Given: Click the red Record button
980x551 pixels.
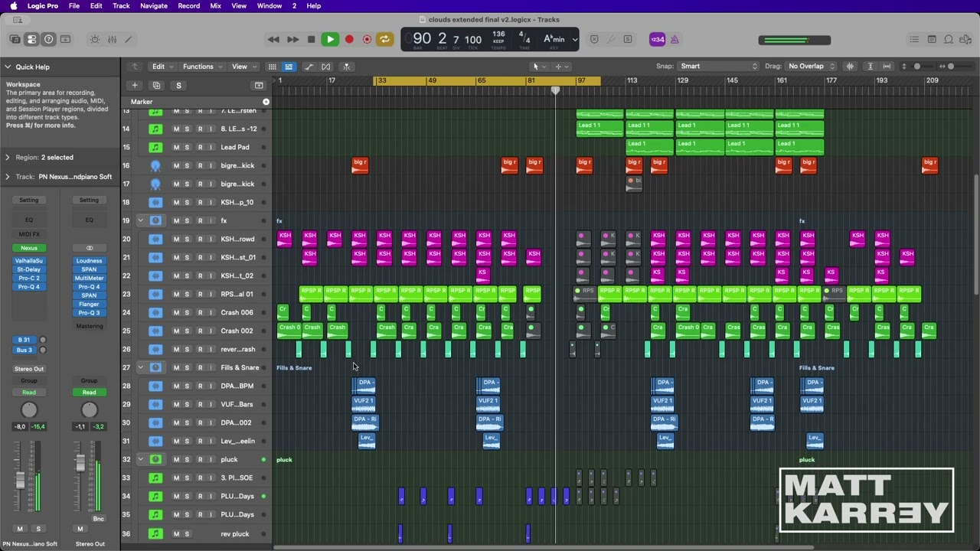Looking at the screenshot, I should pos(349,39).
